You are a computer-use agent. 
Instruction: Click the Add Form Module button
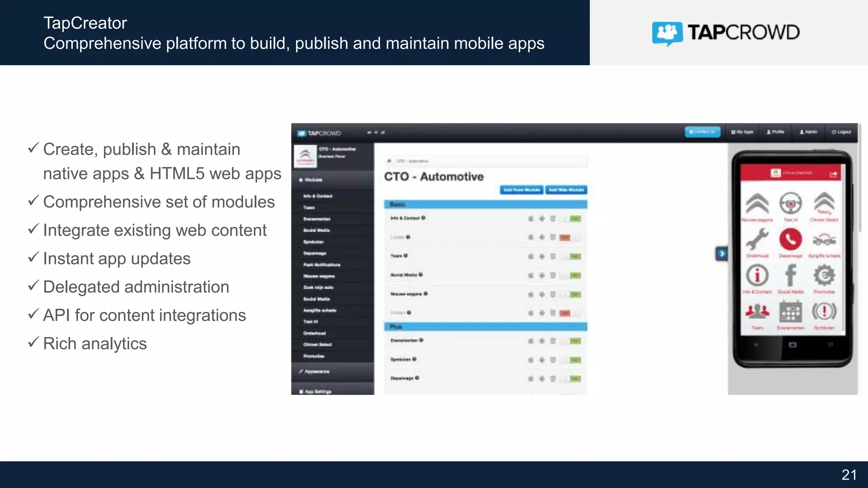522,190
